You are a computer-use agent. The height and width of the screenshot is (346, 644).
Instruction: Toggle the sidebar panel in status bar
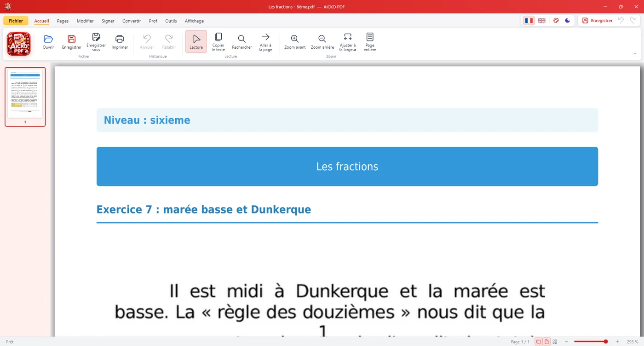pyautogui.click(x=539, y=342)
